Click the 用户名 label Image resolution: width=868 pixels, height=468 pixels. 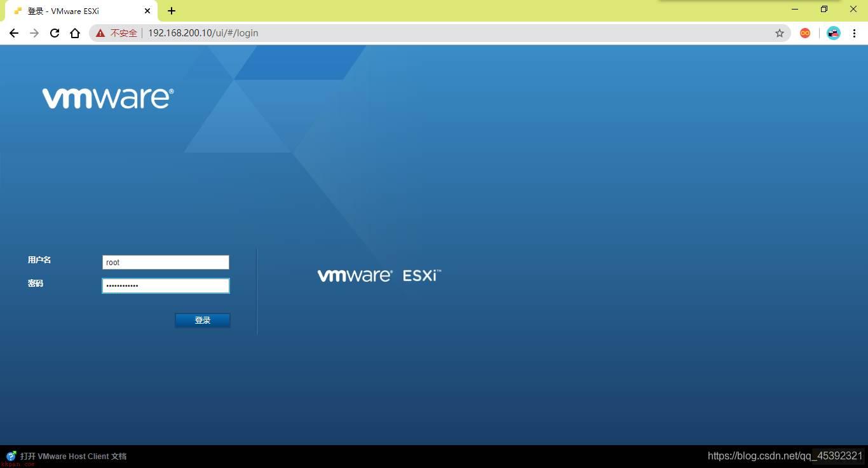[x=39, y=260]
